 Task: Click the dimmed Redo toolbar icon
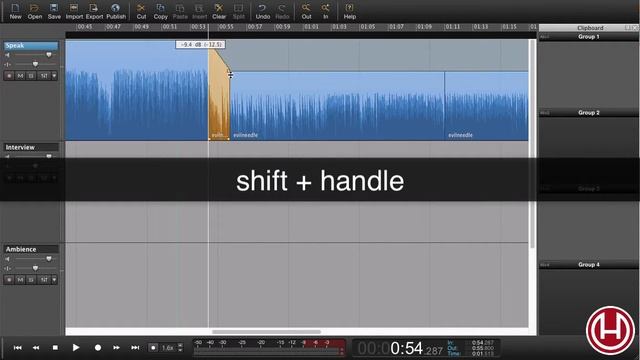tap(282, 11)
